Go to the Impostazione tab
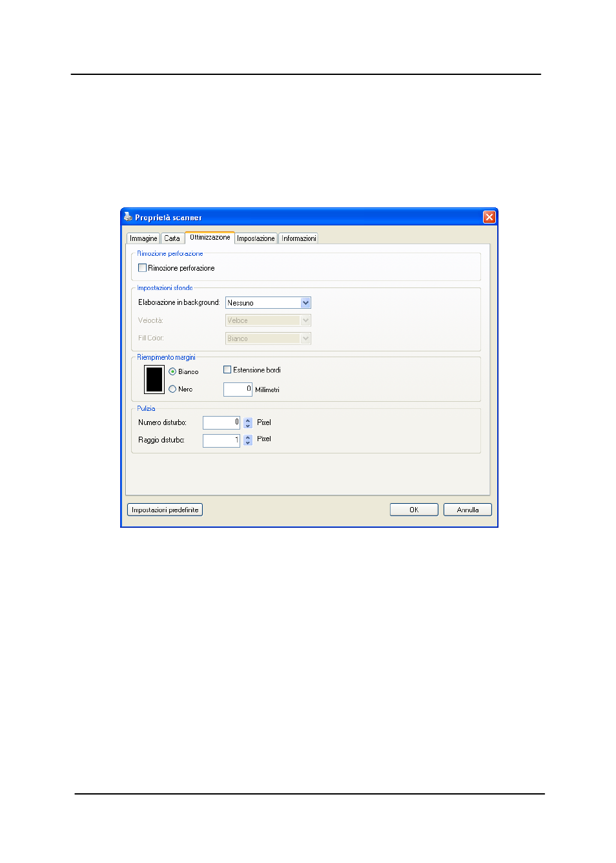Viewport: 616px width, 863px height. [256, 238]
